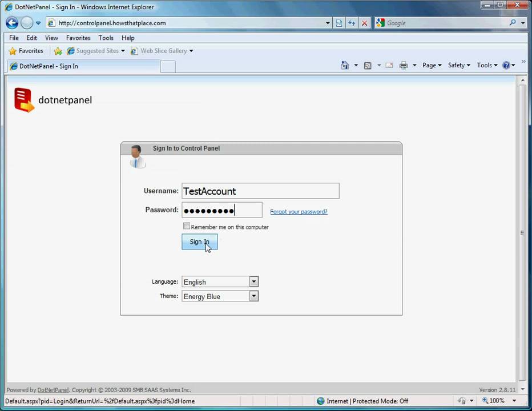532x411 pixels.
Task: Open Suggested Sites in the favorites bar
Action: (96, 51)
